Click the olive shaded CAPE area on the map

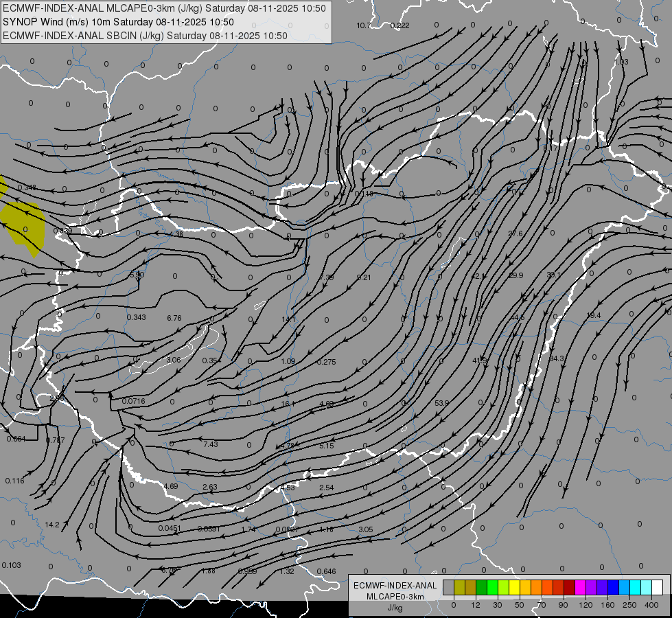[x=23, y=227]
